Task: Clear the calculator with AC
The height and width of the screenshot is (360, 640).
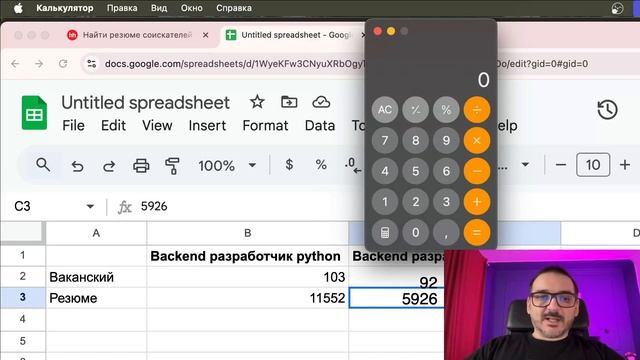Action: click(385, 110)
